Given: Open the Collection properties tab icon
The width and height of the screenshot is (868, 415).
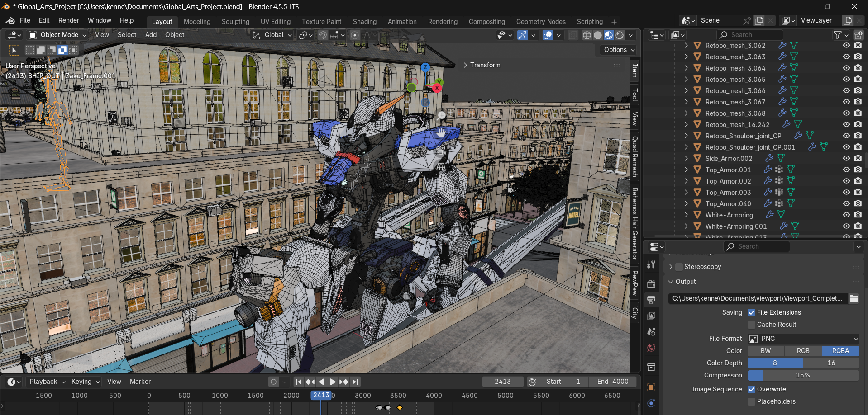Looking at the screenshot, I should pos(651,367).
